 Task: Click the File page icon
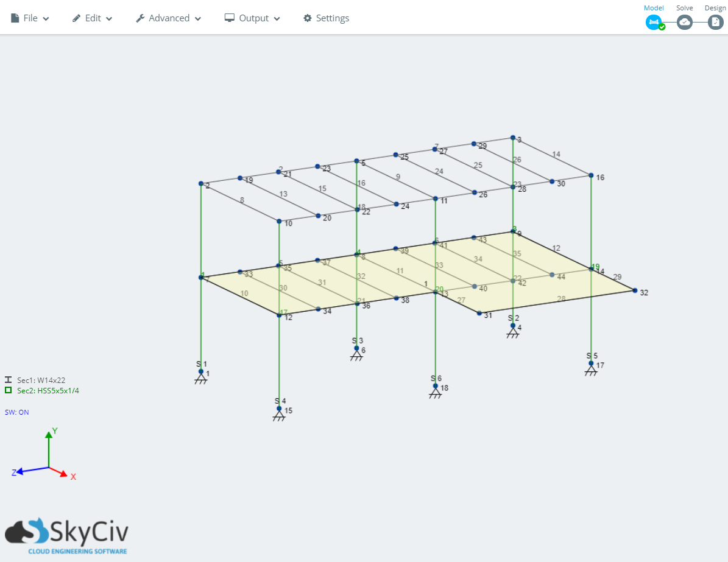click(15, 18)
